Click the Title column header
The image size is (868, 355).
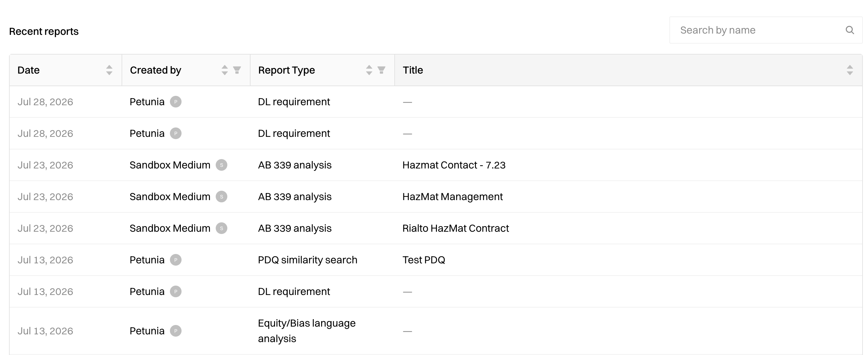413,70
